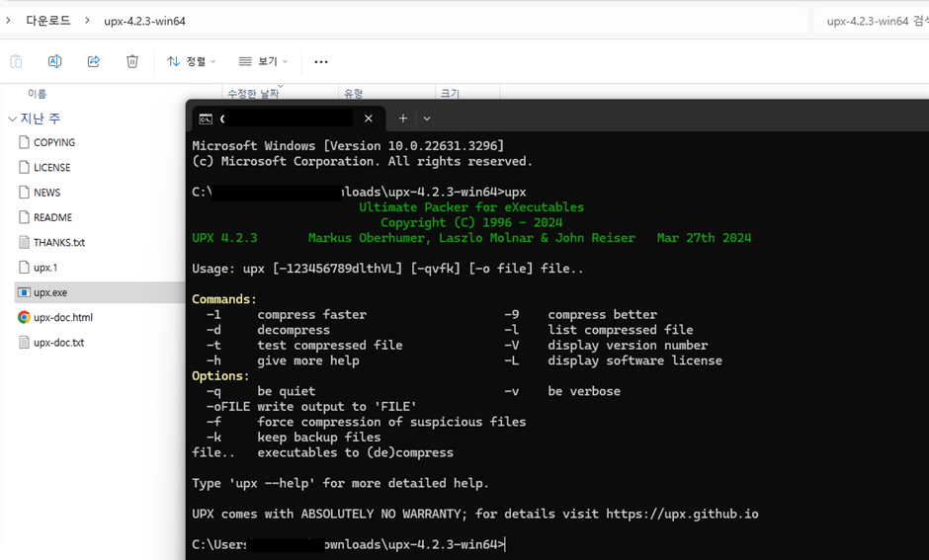Select the upx.1 file

point(45,268)
